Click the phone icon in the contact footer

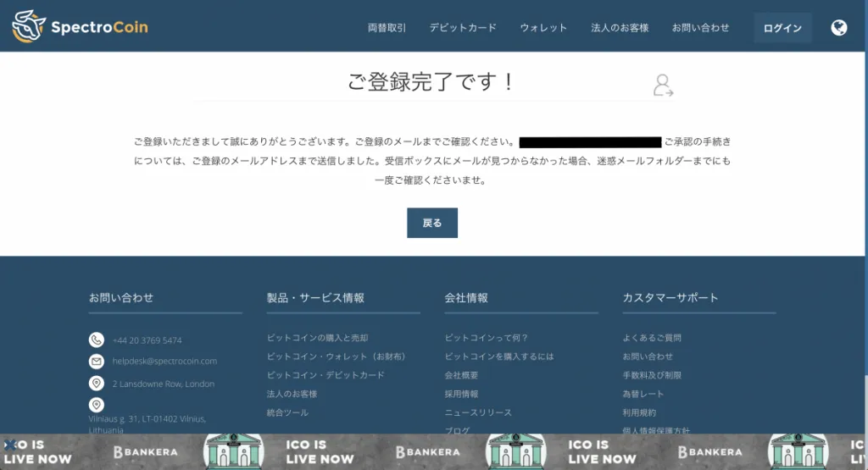click(97, 340)
